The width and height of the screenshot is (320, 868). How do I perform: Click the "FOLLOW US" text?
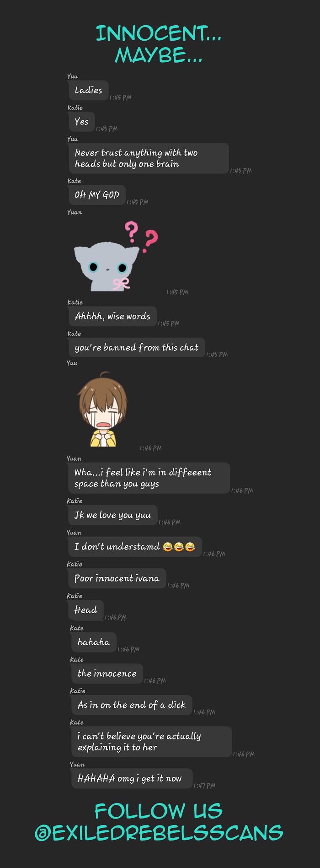click(x=159, y=811)
